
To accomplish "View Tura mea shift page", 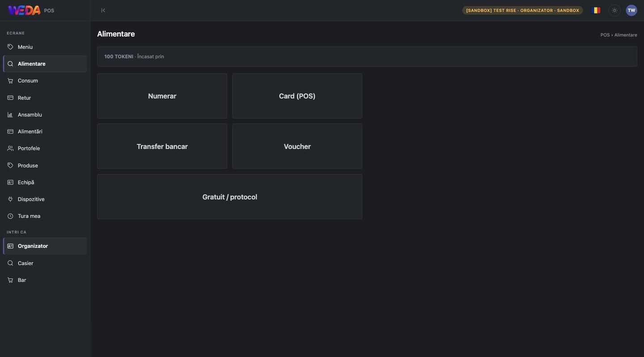I will pyautogui.click(x=45, y=216).
